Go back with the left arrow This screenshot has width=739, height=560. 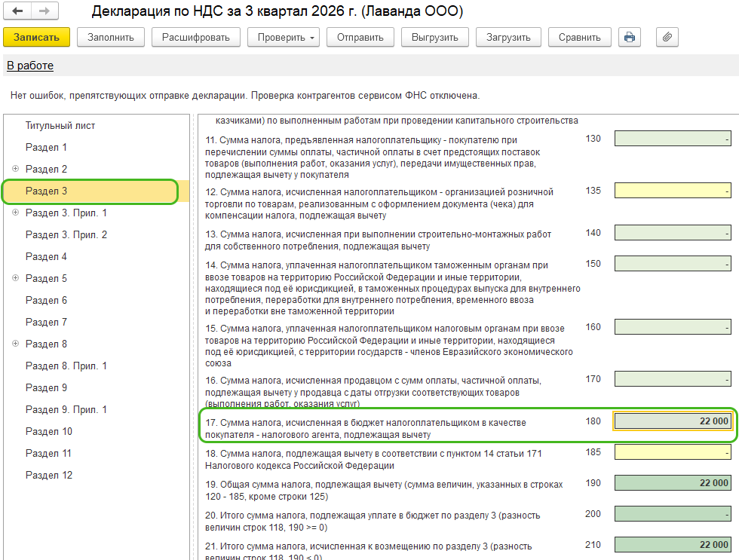[x=17, y=11]
